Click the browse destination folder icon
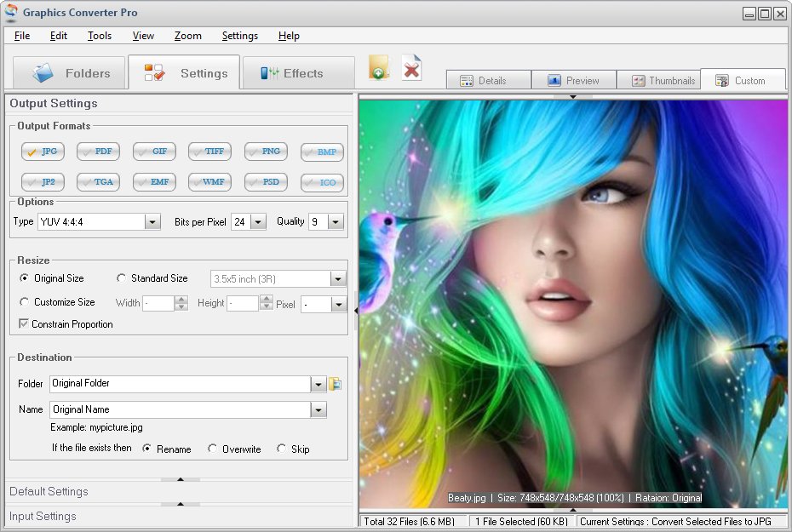 [336, 384]
